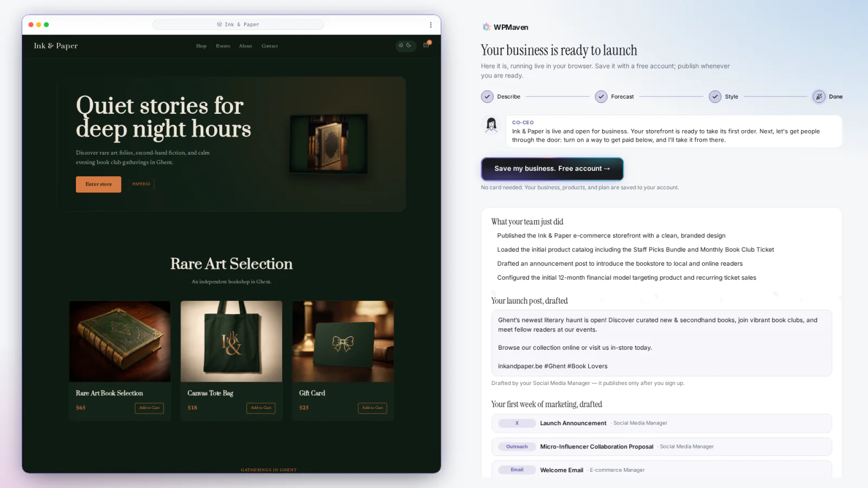
Task: Select the Forecast step checkmark
Action: (601, 97)
